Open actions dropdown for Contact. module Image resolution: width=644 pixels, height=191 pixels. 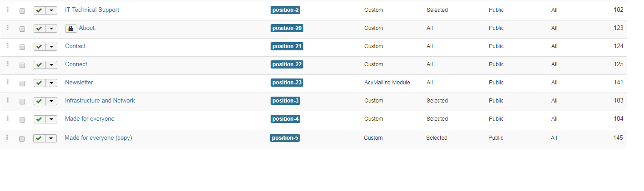tap(51, 47)
